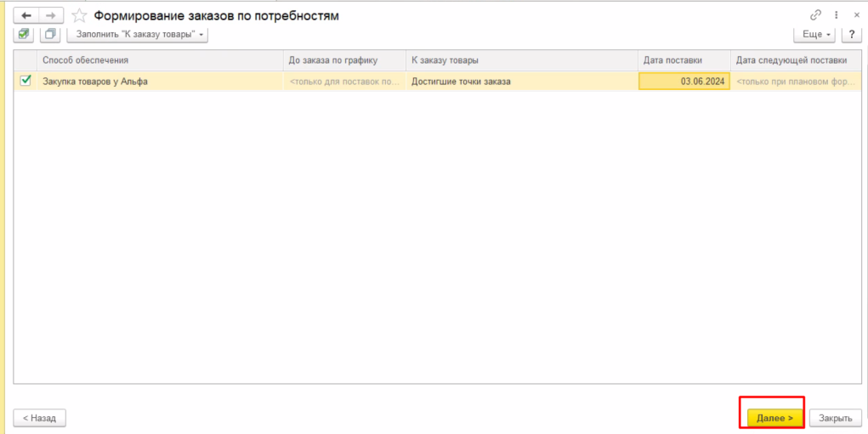Click the uncheck all rows icon
Image resolution: width=868 pixels, height=434 pixels.
[x=50, y=34]
